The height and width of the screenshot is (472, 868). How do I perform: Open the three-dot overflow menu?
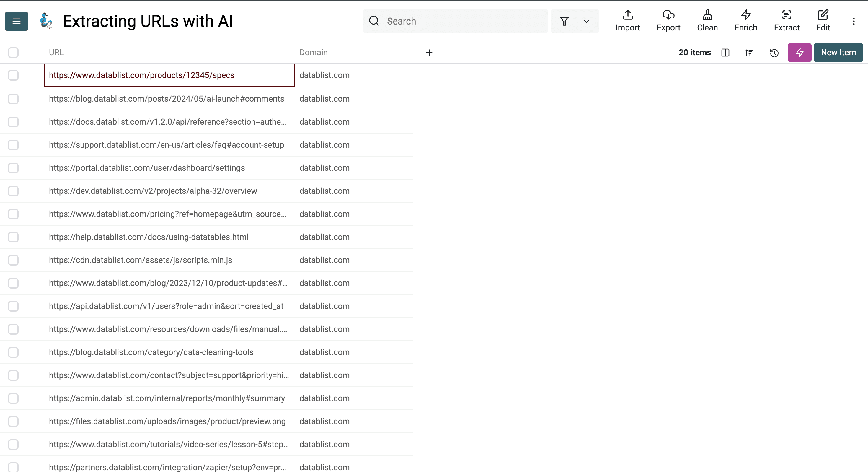tap(854, 21)
